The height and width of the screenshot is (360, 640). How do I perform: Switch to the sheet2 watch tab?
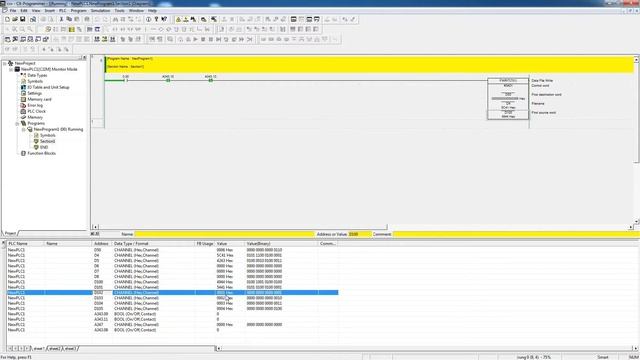(54, 349)
